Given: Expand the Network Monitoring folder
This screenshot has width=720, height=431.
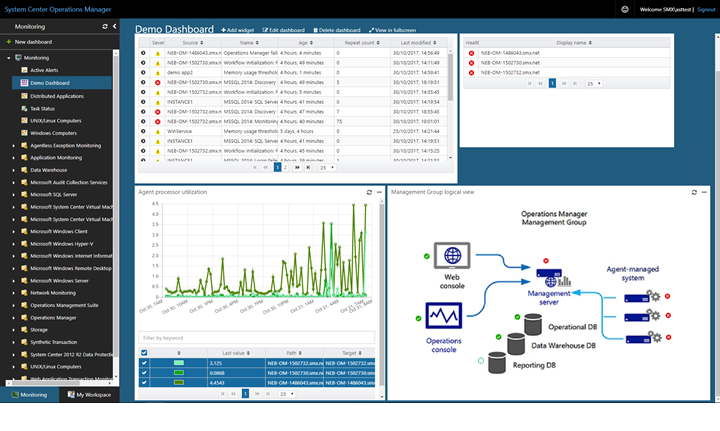Looking at the screenshot, I should click(13, 293).
